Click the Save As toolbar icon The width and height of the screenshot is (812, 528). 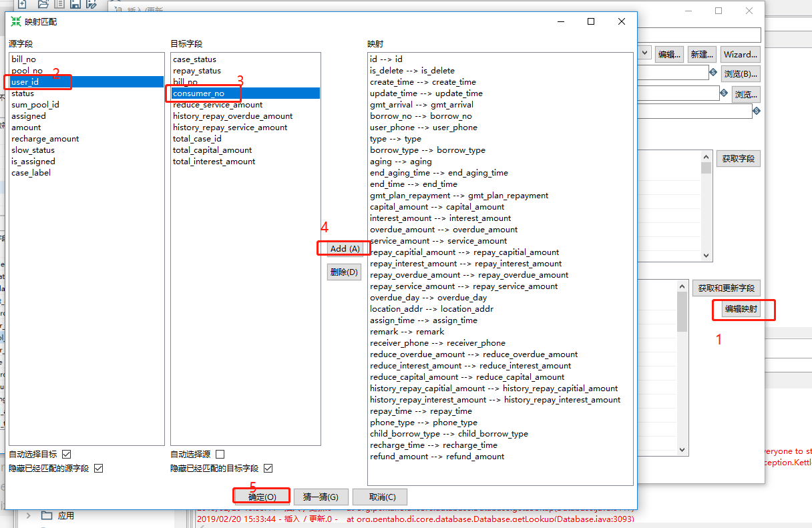pos(91,3)
